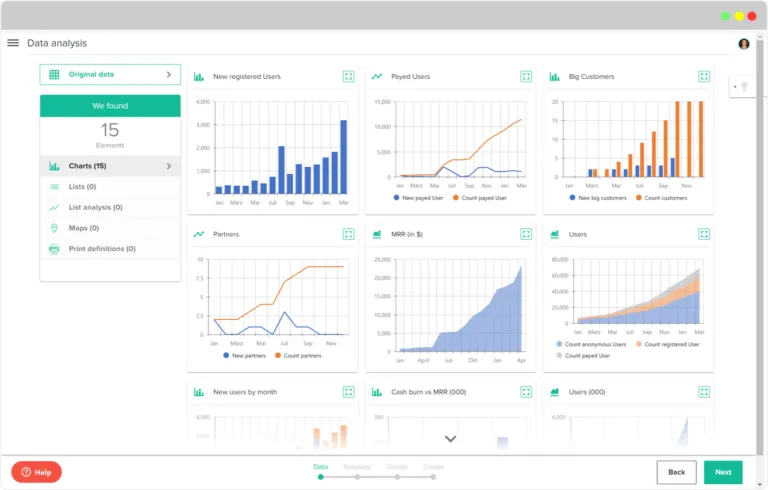768x490 pixels.
Task: Toggle Count partners legend series
Action: click(x=298, y=356)
